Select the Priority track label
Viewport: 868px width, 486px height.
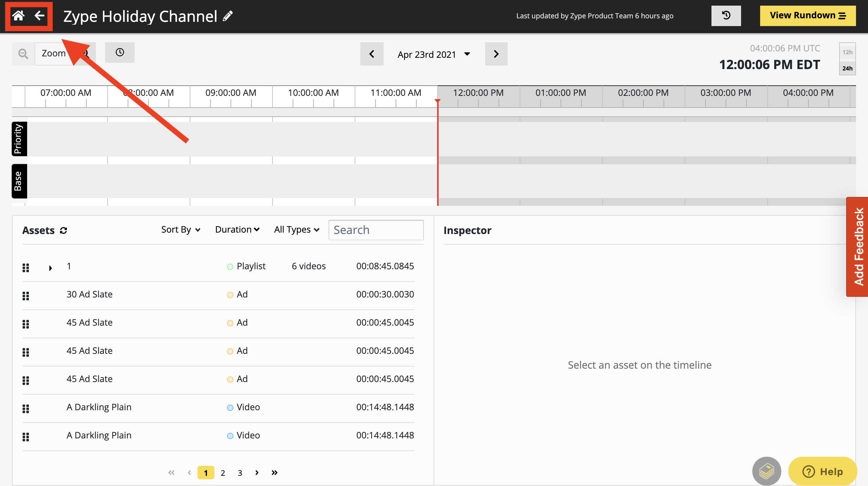[x=19, y=139]
